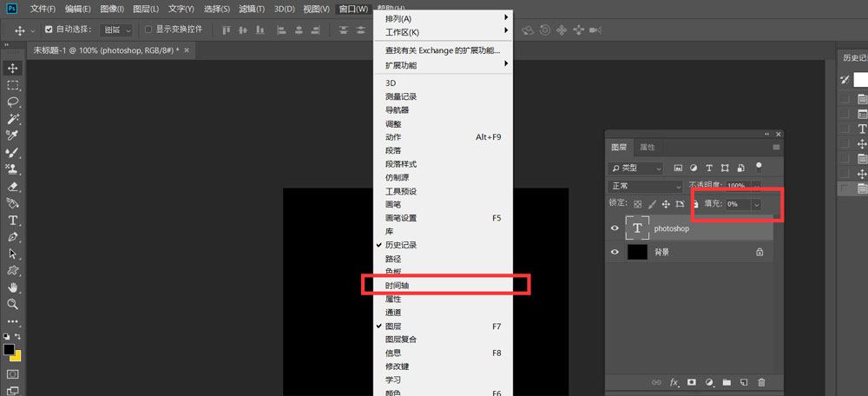Screen dimensions: 868x396
Task: Toggle the layer filter on/off switch
Action: pos(759,167)
